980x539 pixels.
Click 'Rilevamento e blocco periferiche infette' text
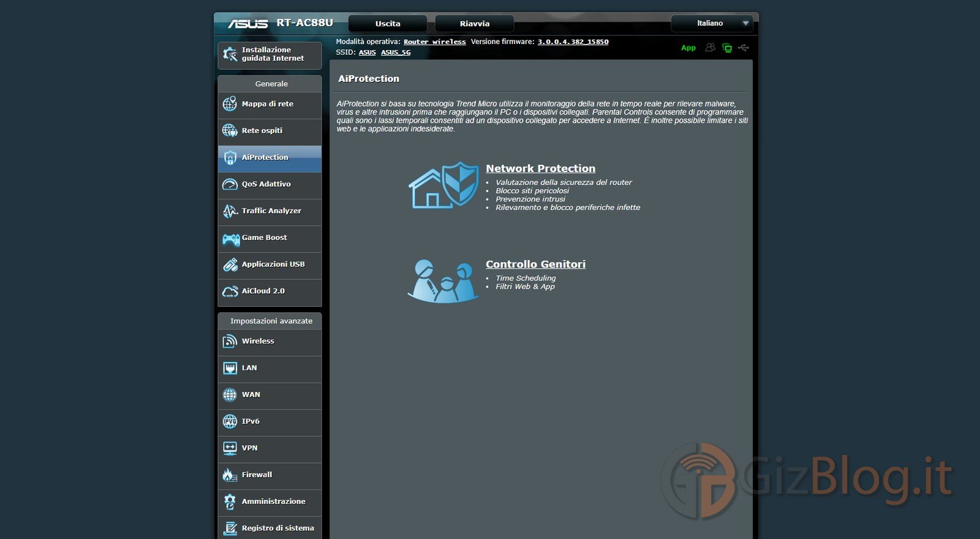pyautogui.click(x=568, y=208)
